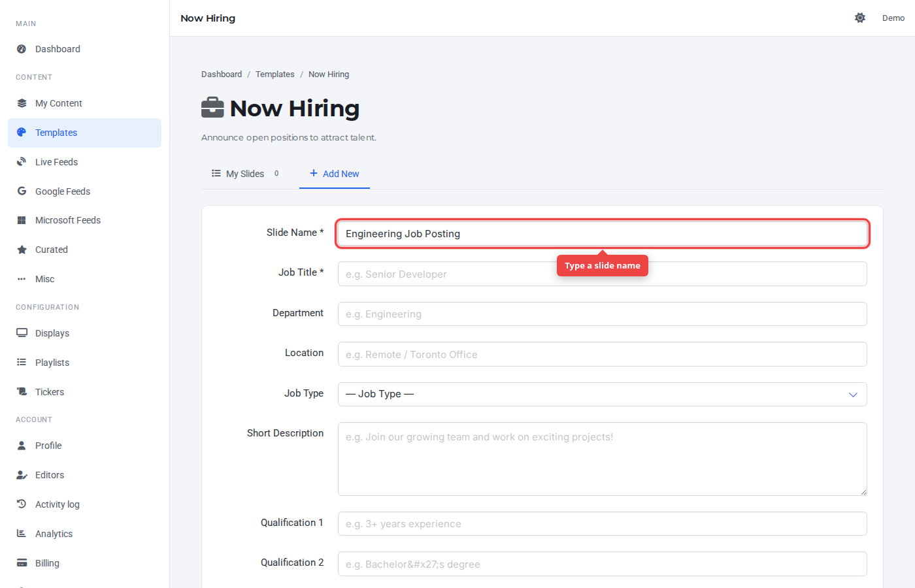
Task: Click the Curated star icon
Action: click(x=22, y=250)
